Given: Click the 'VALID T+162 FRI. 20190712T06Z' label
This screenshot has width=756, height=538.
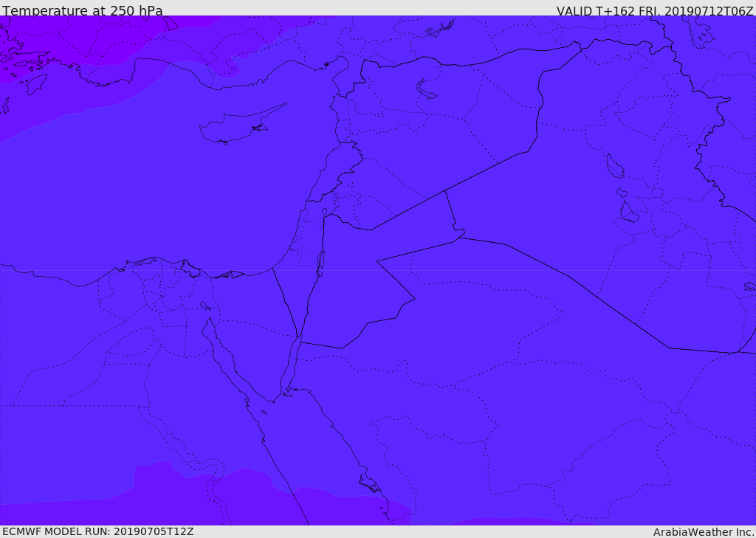Looking at the screenshot, I should point(655,10).
